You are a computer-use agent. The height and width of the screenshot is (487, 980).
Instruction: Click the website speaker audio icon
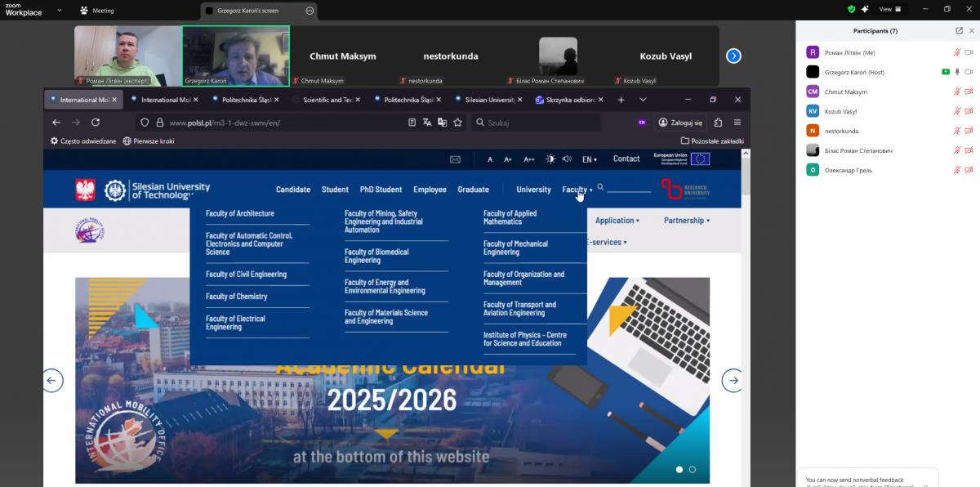567,159
